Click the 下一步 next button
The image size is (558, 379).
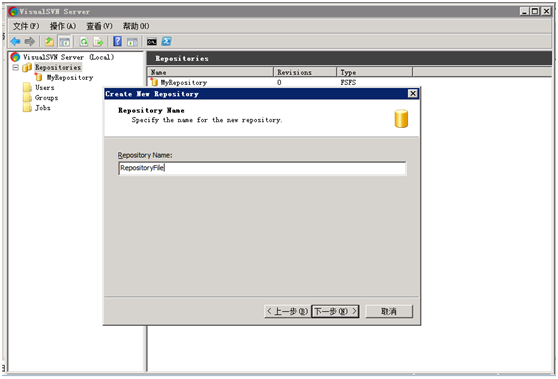point(335,311)
